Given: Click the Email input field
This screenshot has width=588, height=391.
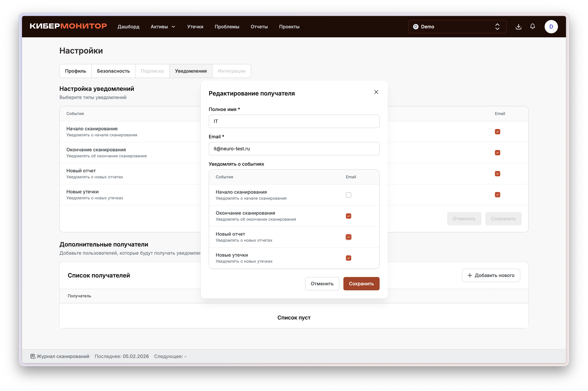Looking at the screenshot, I should pos(294,149).
